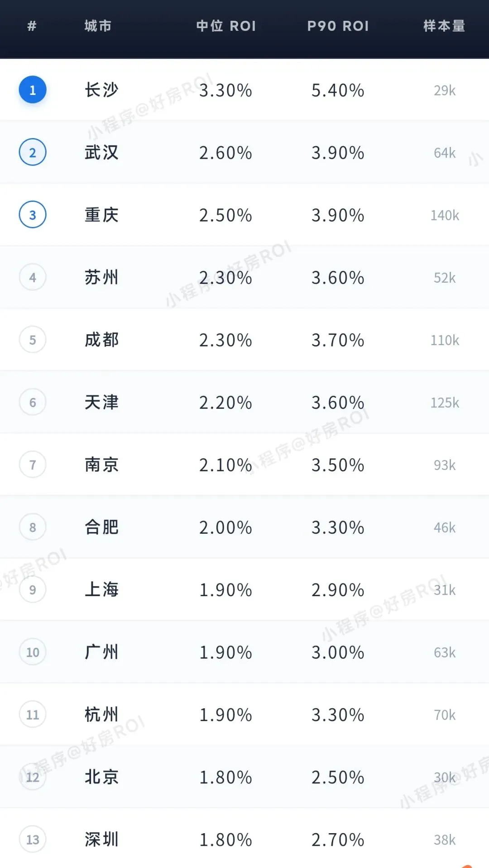This screenshot has height=868, width=489.
Task: Click the 城市 column header
Action: (x=98, y=26)
